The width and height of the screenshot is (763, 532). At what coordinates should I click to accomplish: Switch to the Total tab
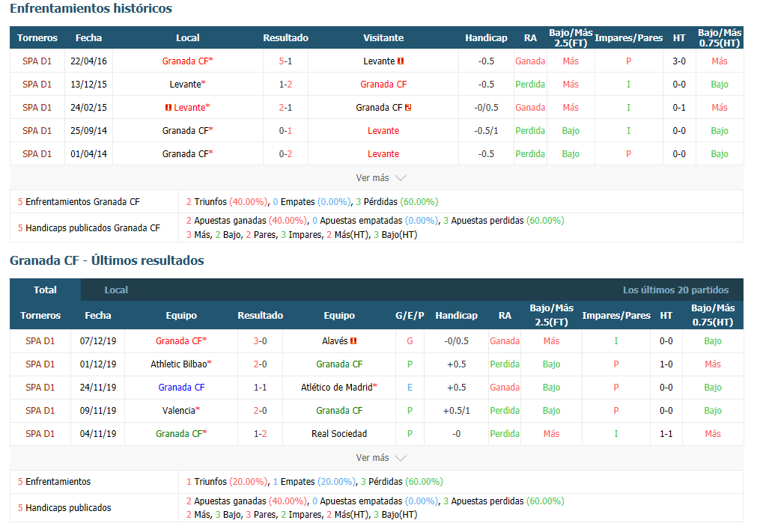(x=45, y=290)
